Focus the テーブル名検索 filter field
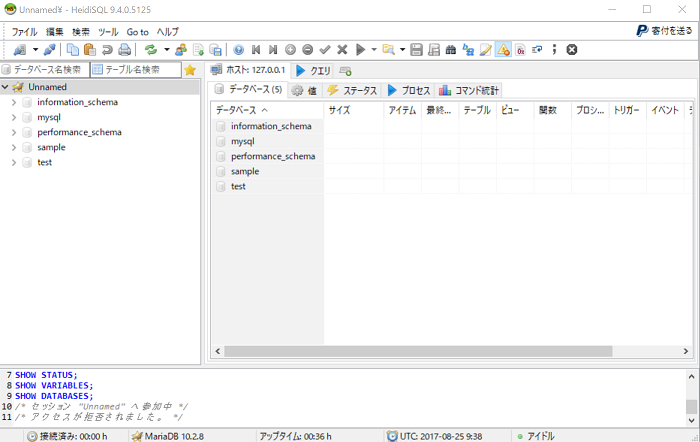700x442 pixels. tap(136, 70)
